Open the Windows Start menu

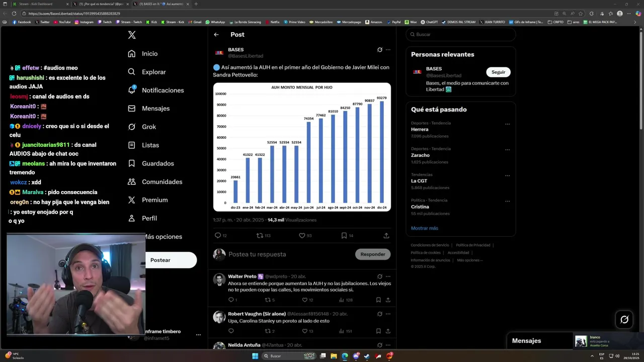[255, 356]
